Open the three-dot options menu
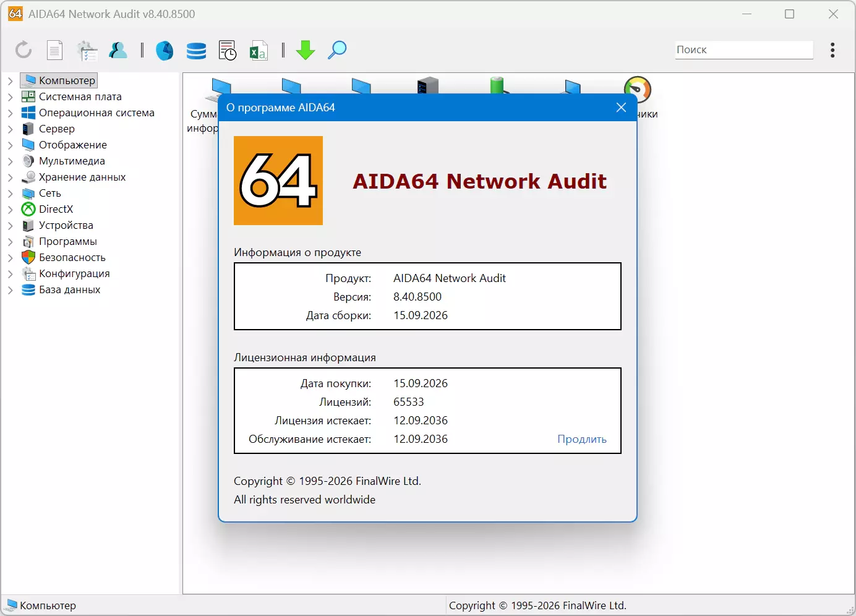The image size is (856, 616). pyautogui.click(x=832, y=50)
